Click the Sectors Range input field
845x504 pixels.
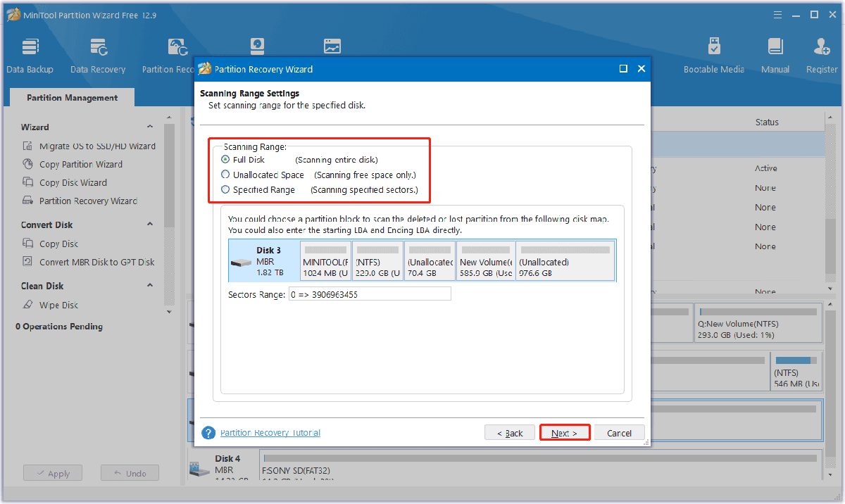[369, 294]
